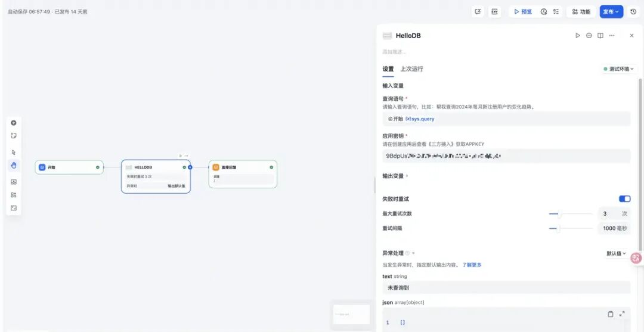The height and width of the screenshot is (332, 644).
Task: Run this step using HelloDB panel play icon
Action: (577, 36)
